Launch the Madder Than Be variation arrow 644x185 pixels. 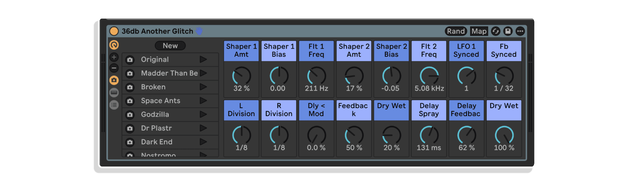[x=203, y=73]
